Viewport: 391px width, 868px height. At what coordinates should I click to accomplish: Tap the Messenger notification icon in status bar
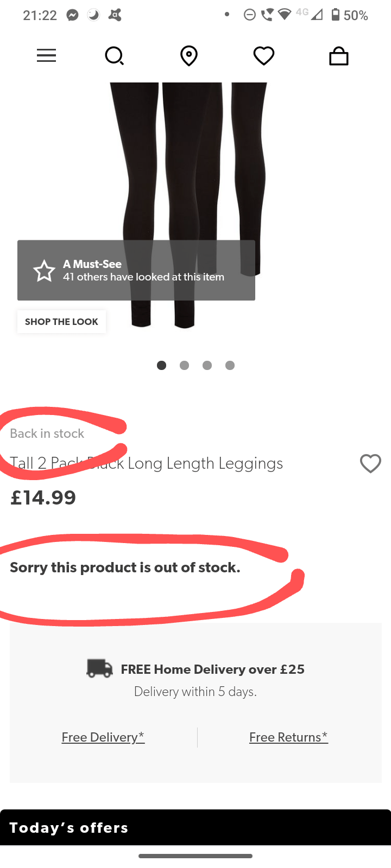coord(72,15)
